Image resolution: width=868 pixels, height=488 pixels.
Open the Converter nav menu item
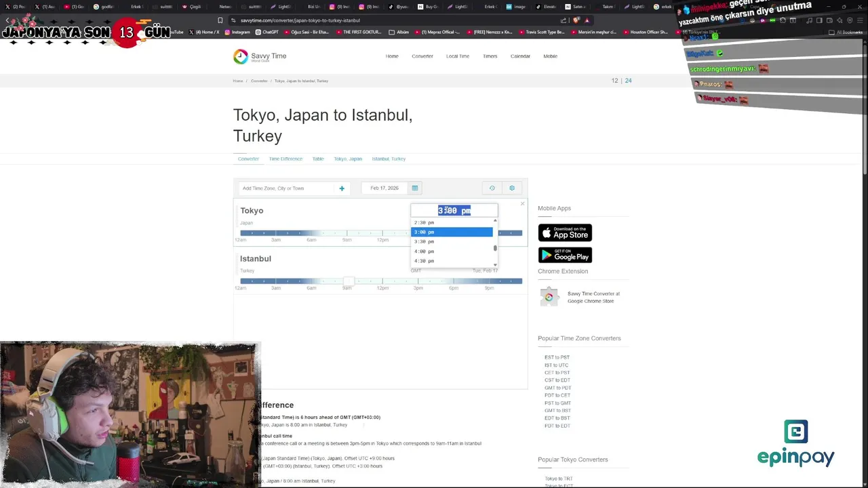422,56
